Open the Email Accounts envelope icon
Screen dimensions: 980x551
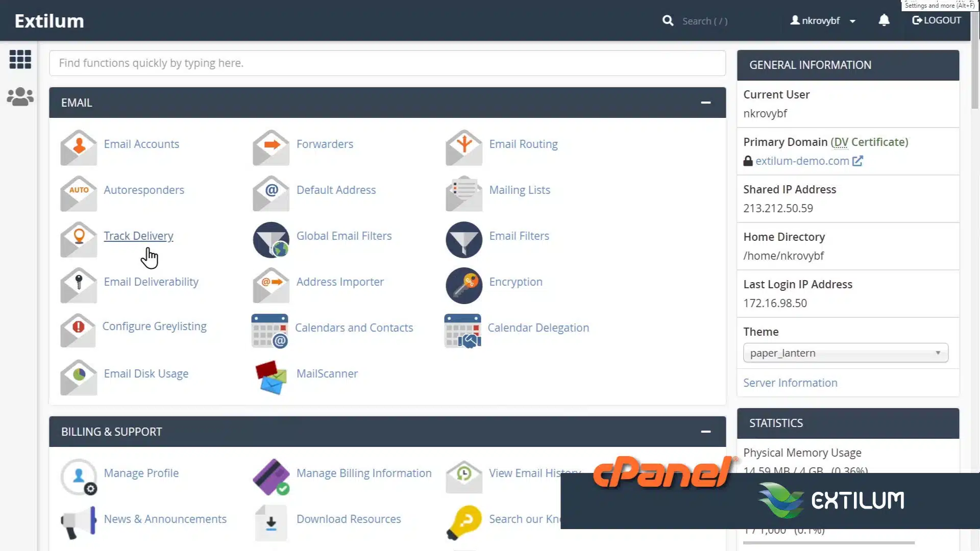79,147
